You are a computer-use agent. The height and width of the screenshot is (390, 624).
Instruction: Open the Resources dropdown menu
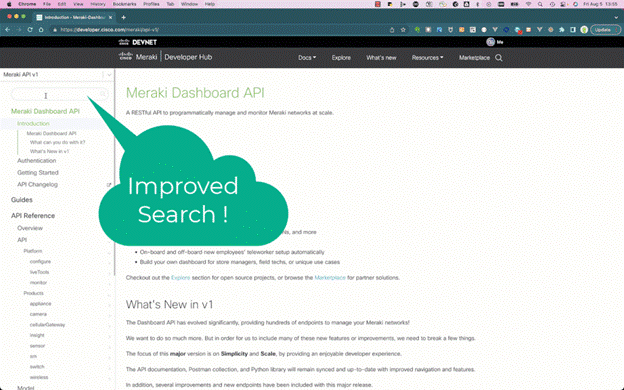pos(427,58)
